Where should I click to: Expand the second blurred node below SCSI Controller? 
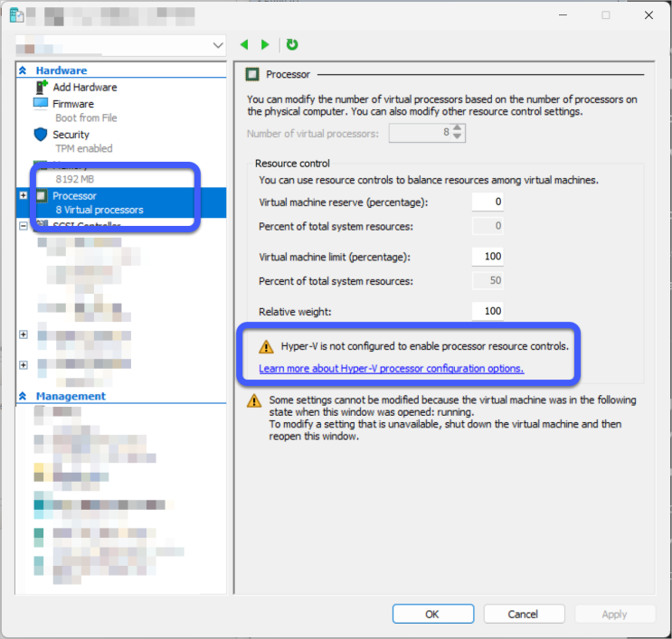coord(24,365)
